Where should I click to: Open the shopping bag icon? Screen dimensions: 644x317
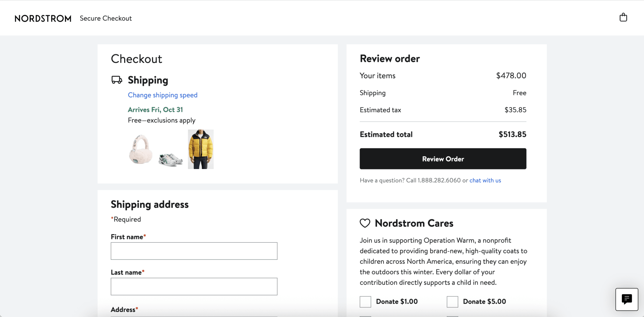click(623, 18)
